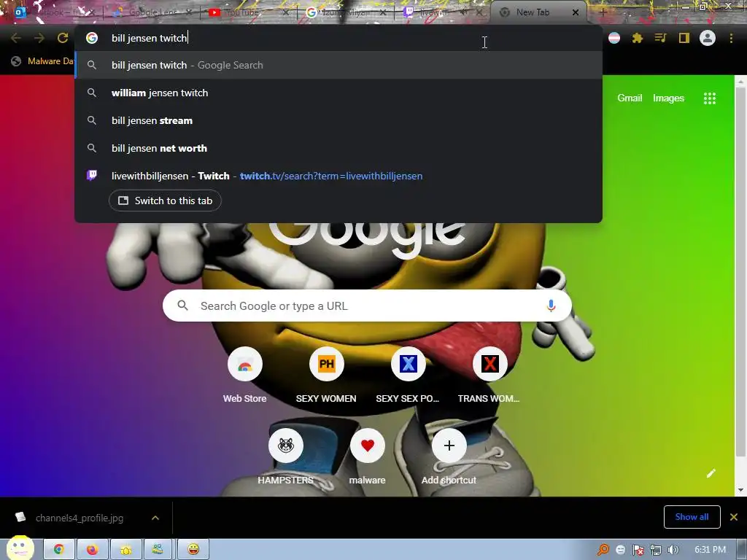This screenshot has width=747, height=560.
Task: Open the channels4_profile.jpg download
Action: [79, 518]
